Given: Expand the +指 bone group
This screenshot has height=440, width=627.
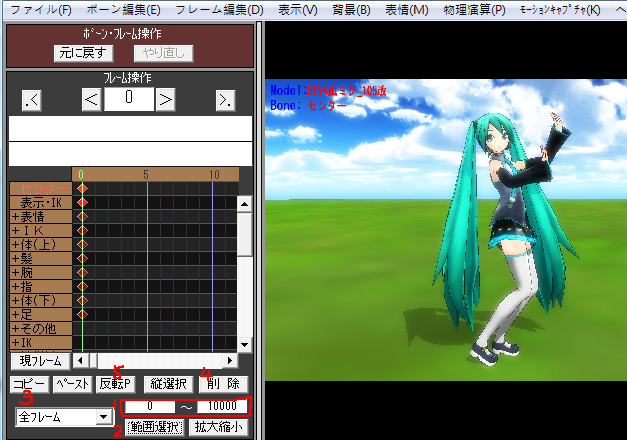Looking at the screenshot, I should [x=41, y=286].
